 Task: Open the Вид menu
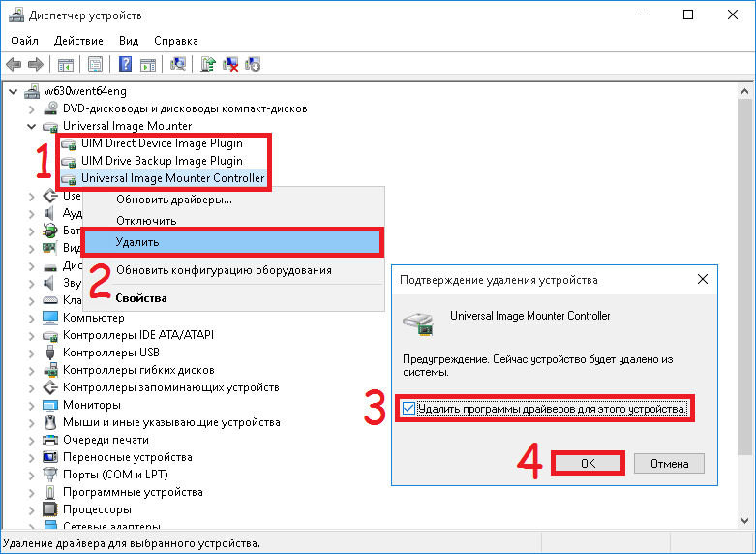pyautogui.click(x=129, y=41)
